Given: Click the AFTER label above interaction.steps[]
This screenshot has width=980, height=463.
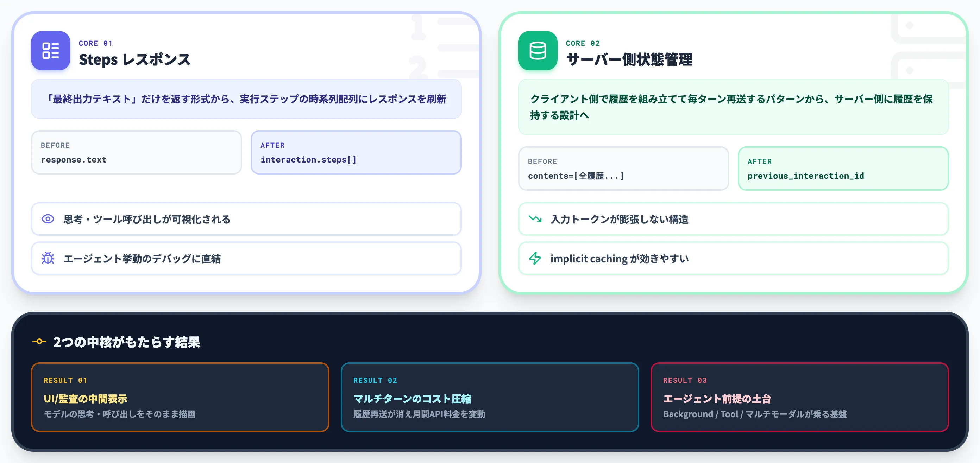Looking at the screenshot, I should [272, 145].
